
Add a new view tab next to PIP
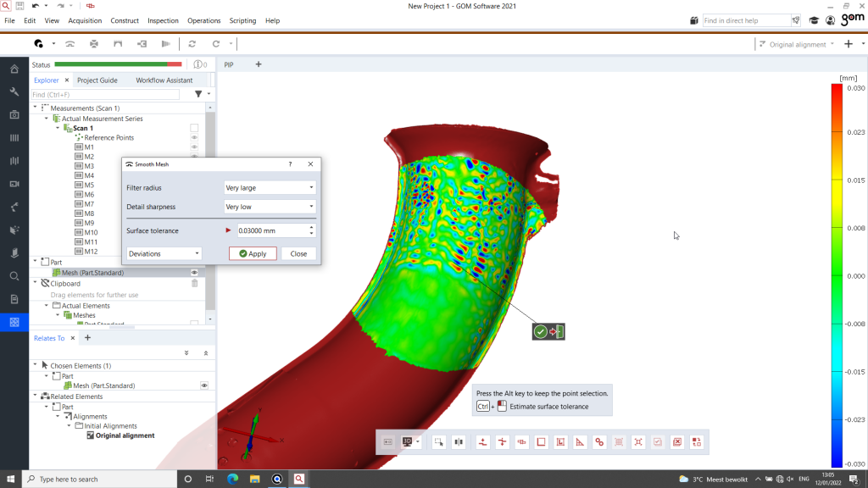click(259, 64)
